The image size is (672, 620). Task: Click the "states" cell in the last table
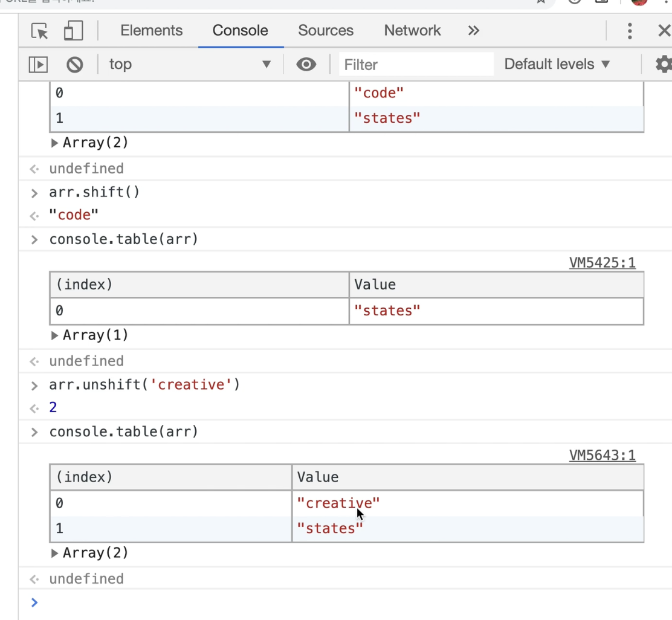pos(468,529)
